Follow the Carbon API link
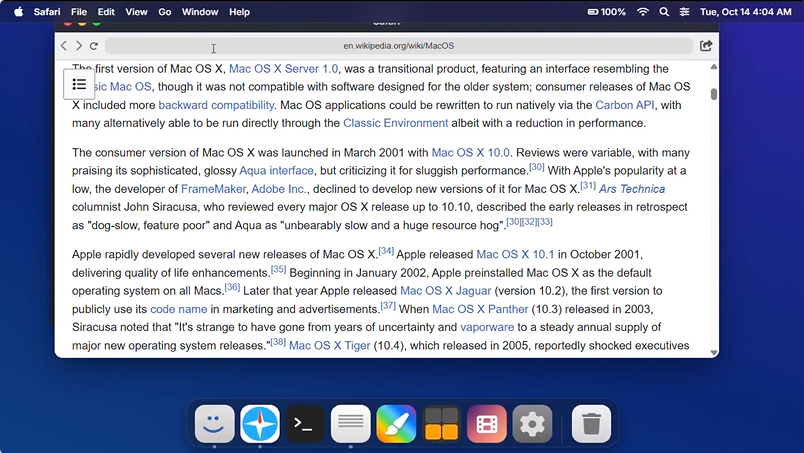804x453 pixels. point(625,105)
